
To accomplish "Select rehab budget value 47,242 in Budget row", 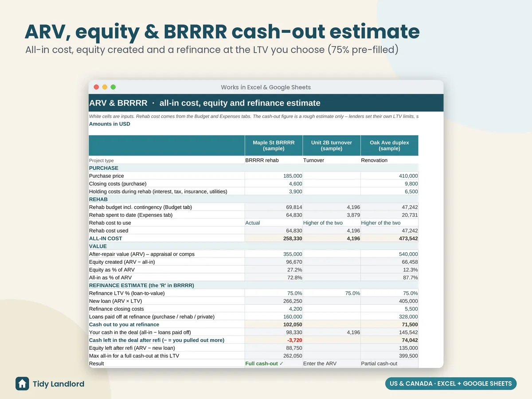I will coord(389,207).
